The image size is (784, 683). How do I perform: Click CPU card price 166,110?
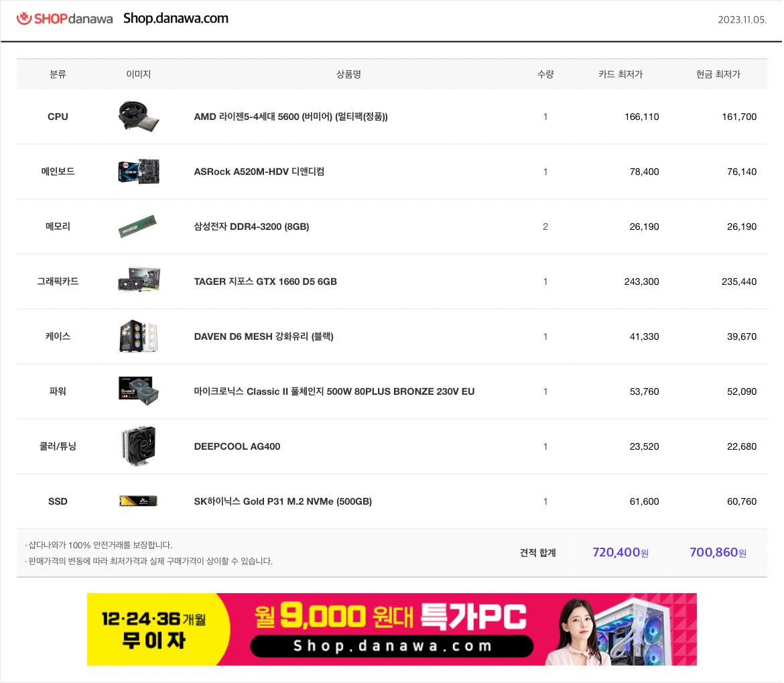(x=641, y=117)
